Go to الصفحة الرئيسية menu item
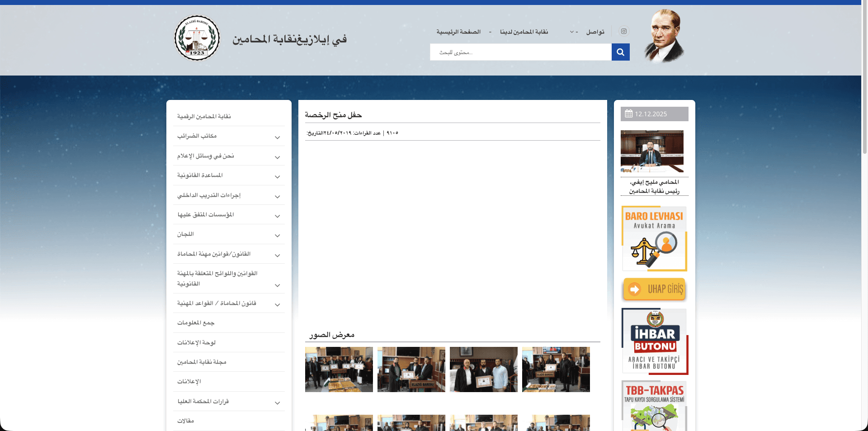The image size is (868, 431). tap(458, 32)
